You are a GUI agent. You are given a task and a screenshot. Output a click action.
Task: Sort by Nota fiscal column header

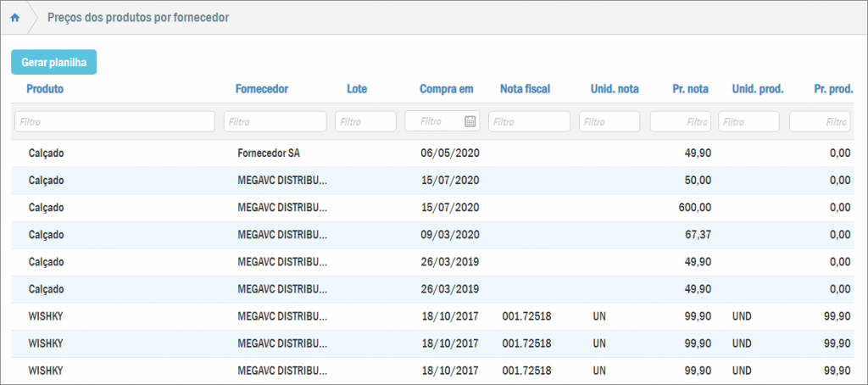[526, 88]
